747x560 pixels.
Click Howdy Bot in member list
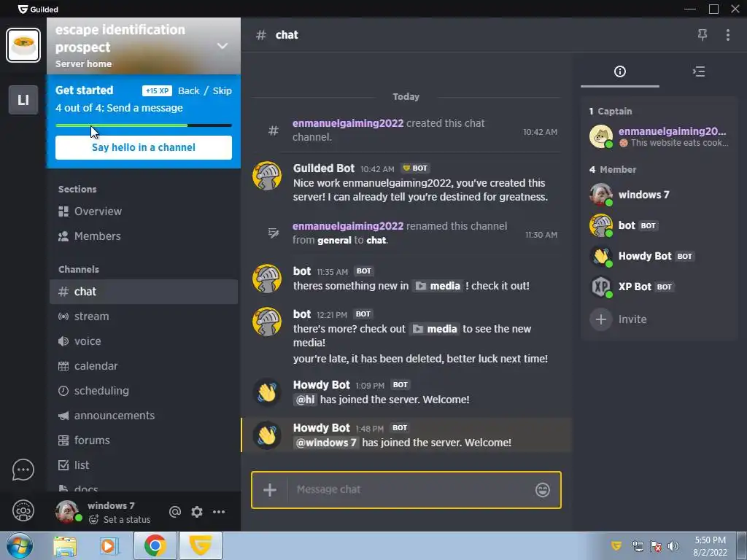coord(659,256)
